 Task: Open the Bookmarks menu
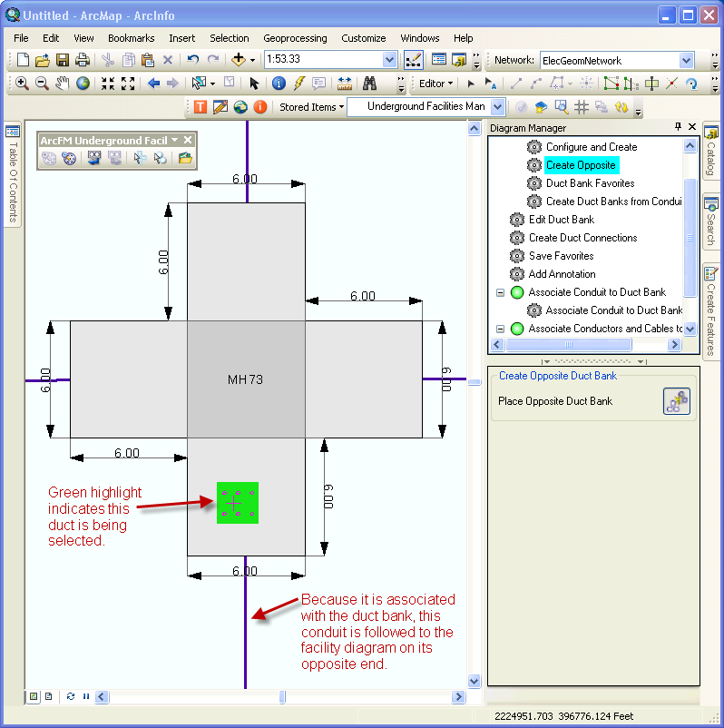pyautogui.click(x=131, y=38)
